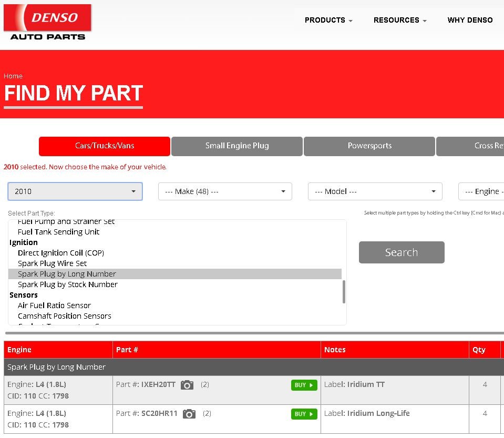Switch to the Small Engine Plug tab
The width and height of the screenshot is (504, 438).
[237, 146]
